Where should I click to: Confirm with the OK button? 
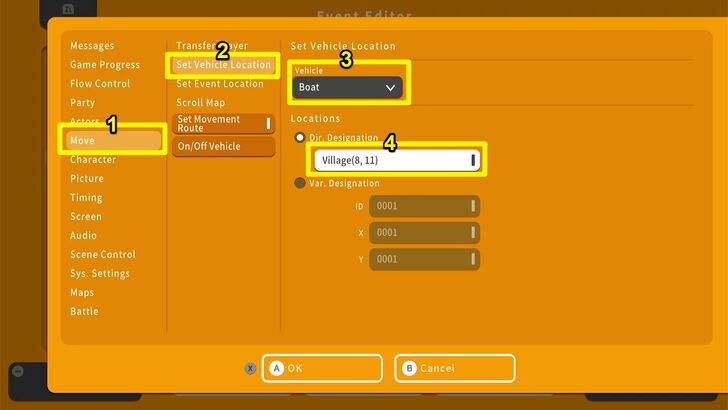pyautogui.click(x=322, y=368)
